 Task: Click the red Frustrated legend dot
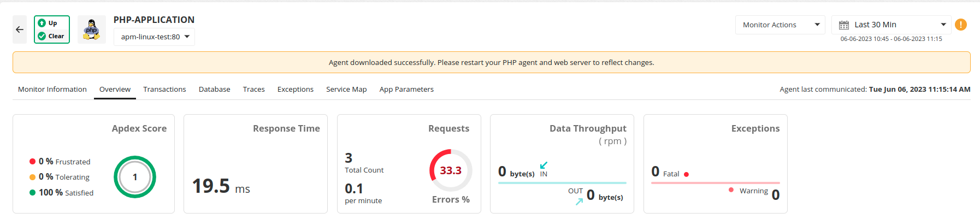[33, 162]
